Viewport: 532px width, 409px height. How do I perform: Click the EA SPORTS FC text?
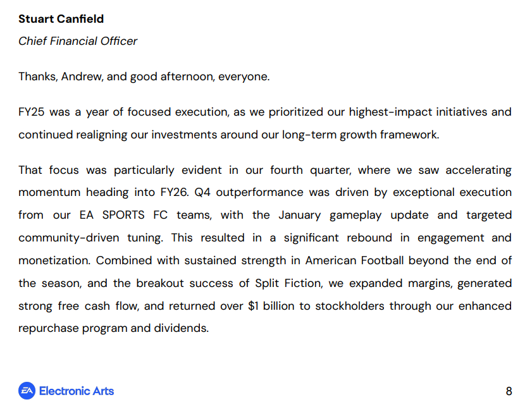click(123, 215)
